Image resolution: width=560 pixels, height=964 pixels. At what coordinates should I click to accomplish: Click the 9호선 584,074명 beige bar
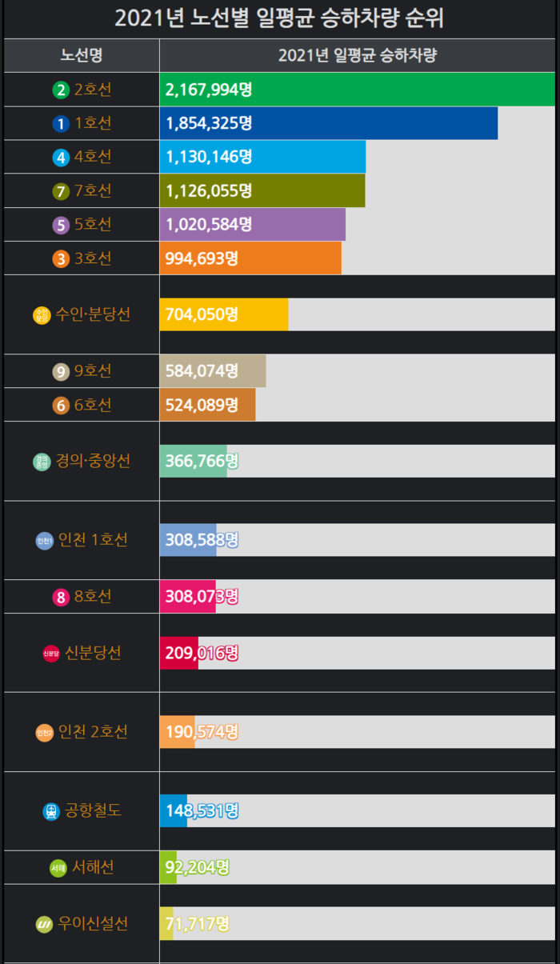coord(213,371)
